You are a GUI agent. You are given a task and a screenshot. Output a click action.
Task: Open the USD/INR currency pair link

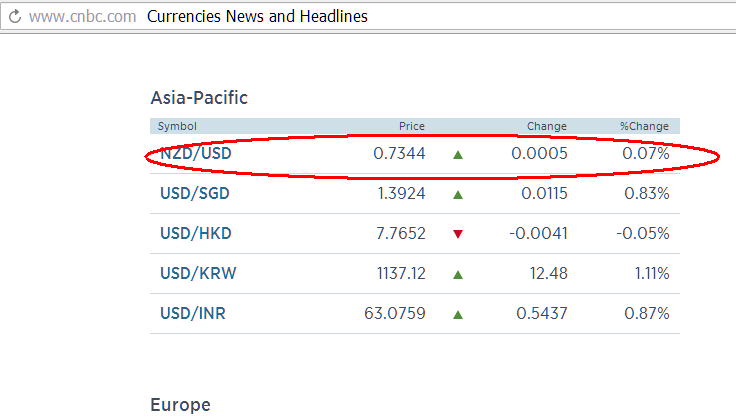click(193, 313)
